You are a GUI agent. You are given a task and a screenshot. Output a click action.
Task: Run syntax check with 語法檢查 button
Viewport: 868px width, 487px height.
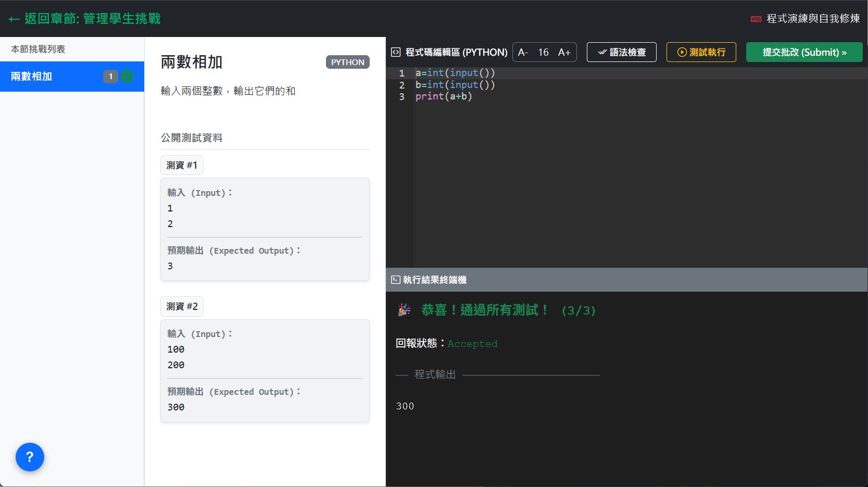pyautogui.click(x=621, y=52)
